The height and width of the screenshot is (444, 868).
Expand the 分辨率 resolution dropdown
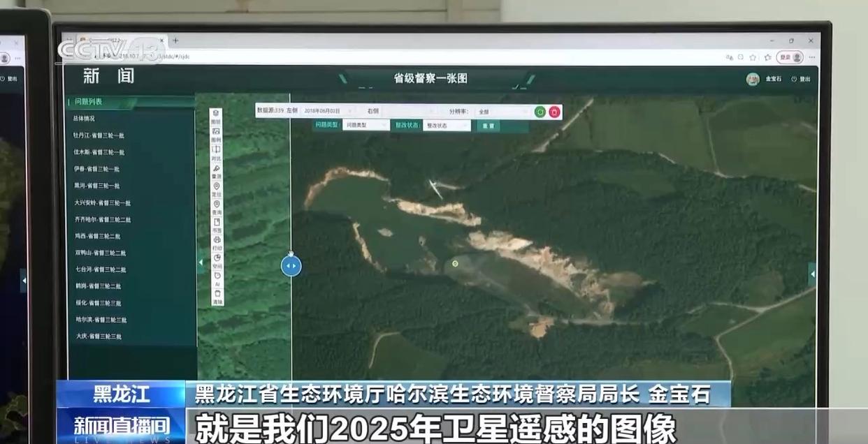click(x=502, y=112)
